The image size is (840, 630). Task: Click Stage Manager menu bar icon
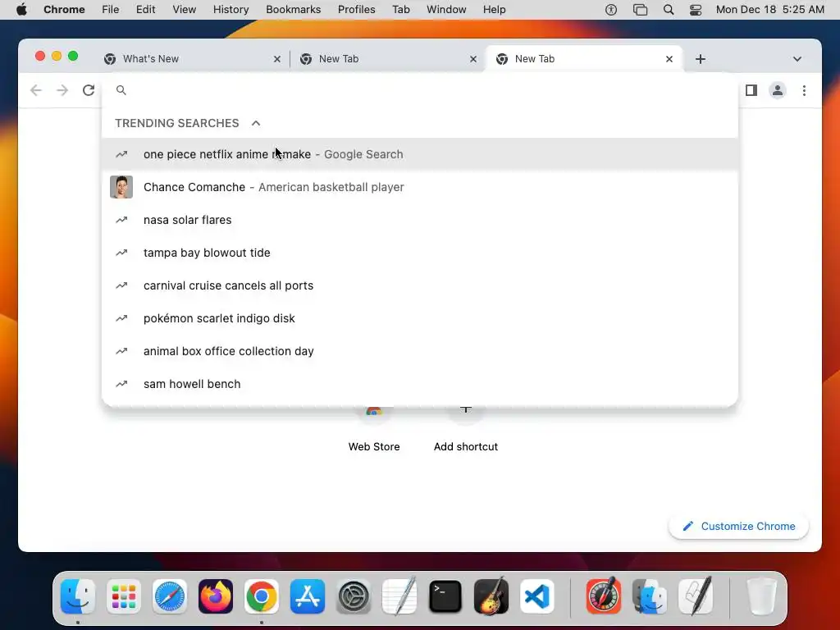click(x=640, y=10)
